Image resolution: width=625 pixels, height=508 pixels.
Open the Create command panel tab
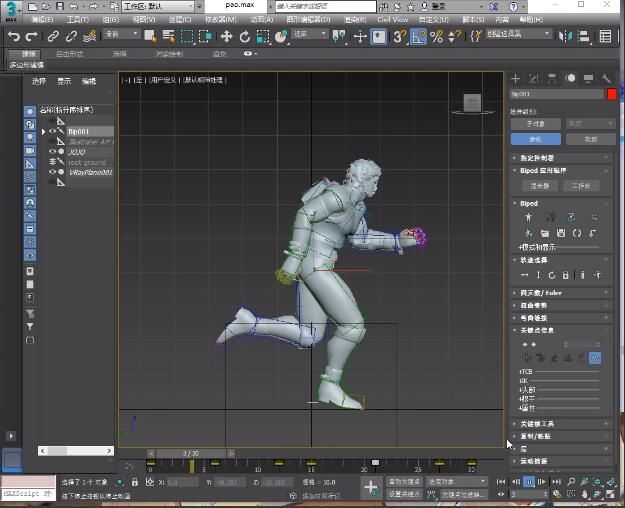pyautogui.click(x=515, y=79)
